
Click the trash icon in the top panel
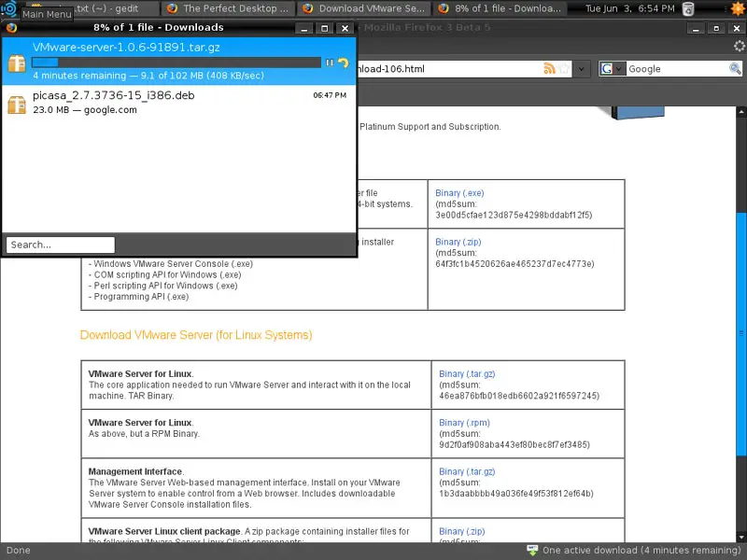pyautogui.click(x=688, y=8)
